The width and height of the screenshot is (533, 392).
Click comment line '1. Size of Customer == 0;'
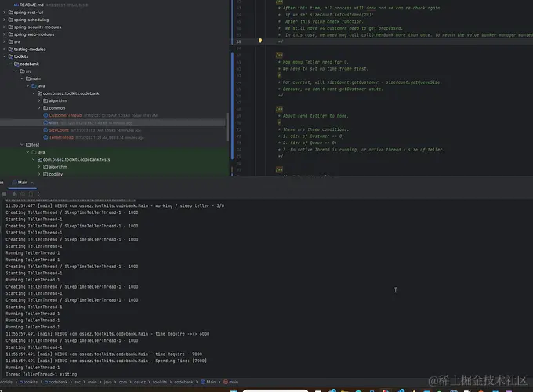click(311, 136)
